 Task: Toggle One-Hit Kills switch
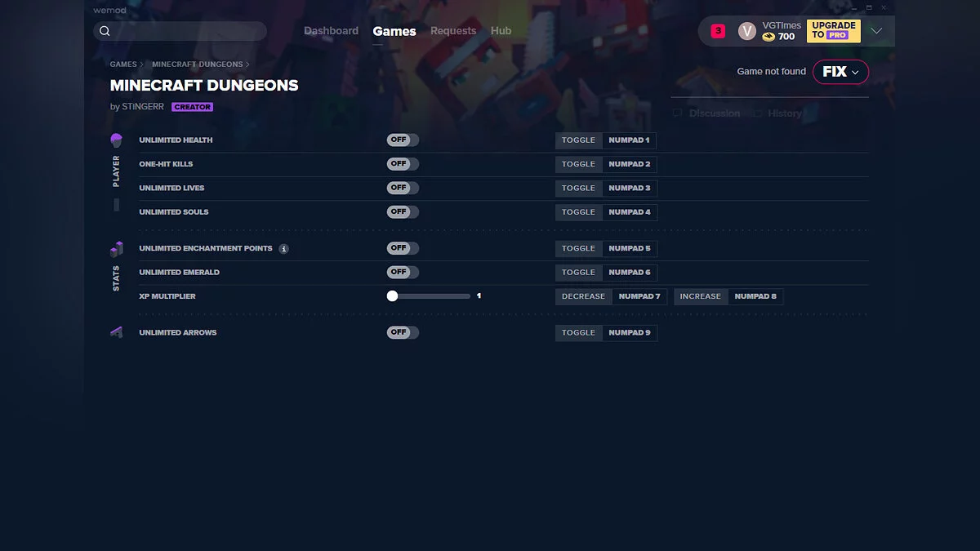(x=403, y=164)
